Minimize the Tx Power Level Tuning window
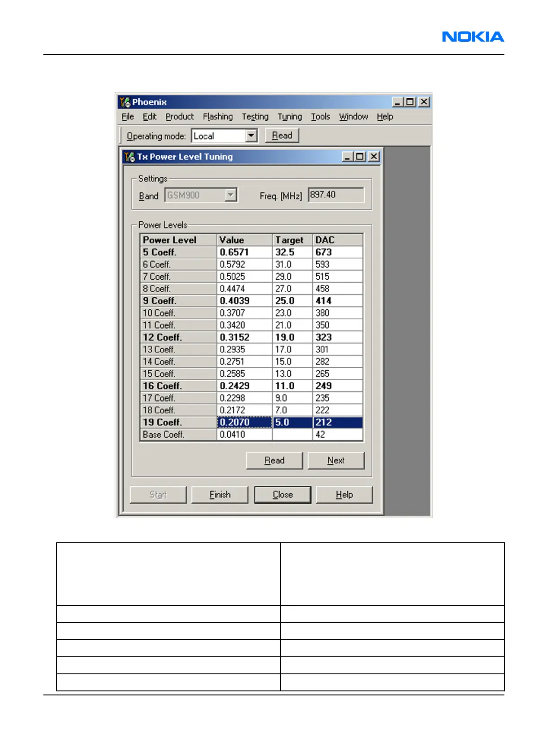The image size is (535, 756). [x=347, y=157]
